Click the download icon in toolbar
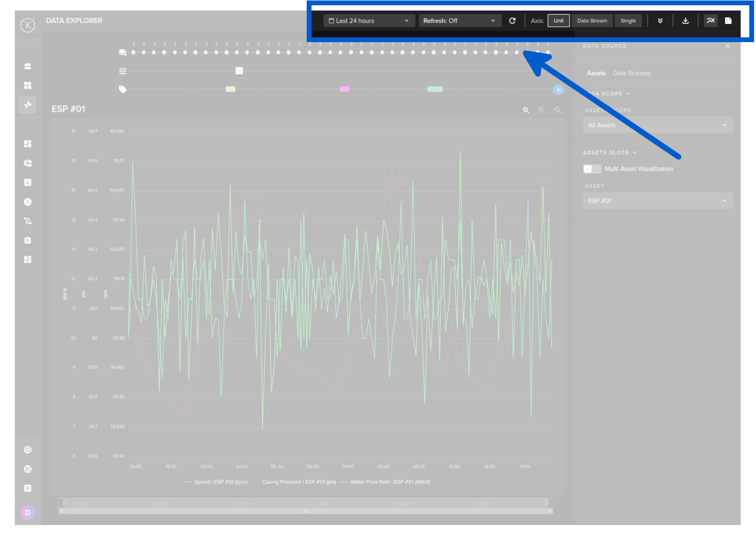The image size is (756, 536). click(x=685, y=21)
